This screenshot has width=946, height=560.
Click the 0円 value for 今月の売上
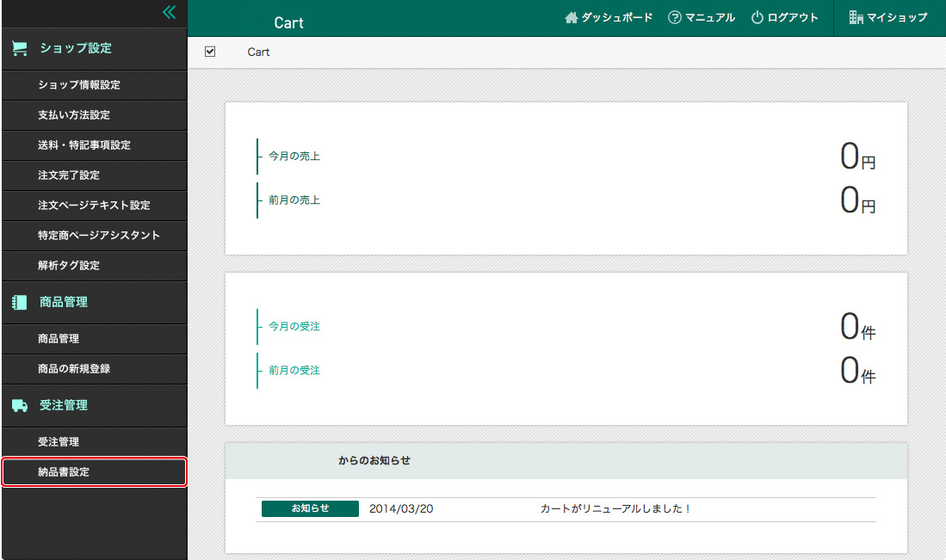point(857,157)
